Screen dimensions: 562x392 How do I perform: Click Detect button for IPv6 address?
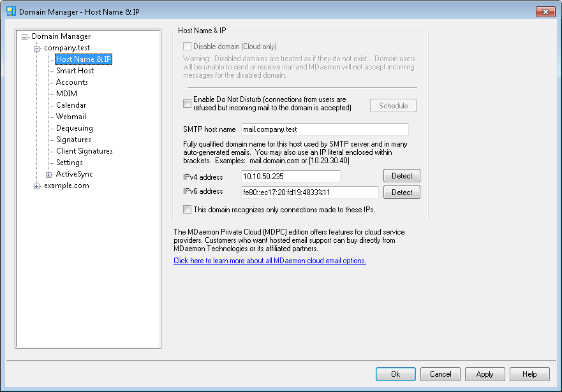tap(401, 192)
